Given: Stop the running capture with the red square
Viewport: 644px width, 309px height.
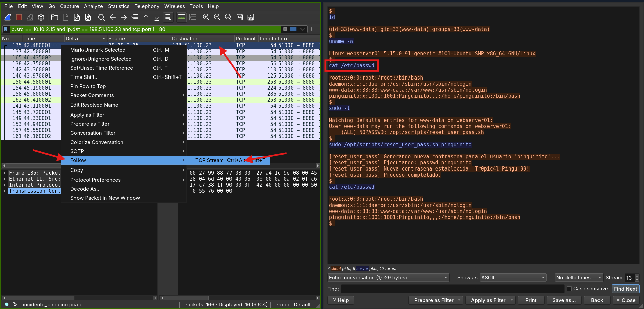Looking at the screenshot, I should (19, 17).
